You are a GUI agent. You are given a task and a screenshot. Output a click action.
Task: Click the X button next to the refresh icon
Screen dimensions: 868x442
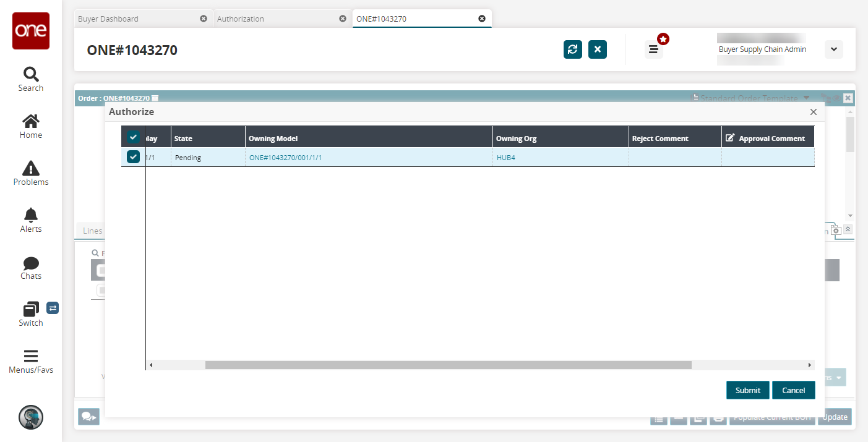[x=598, y=49]
